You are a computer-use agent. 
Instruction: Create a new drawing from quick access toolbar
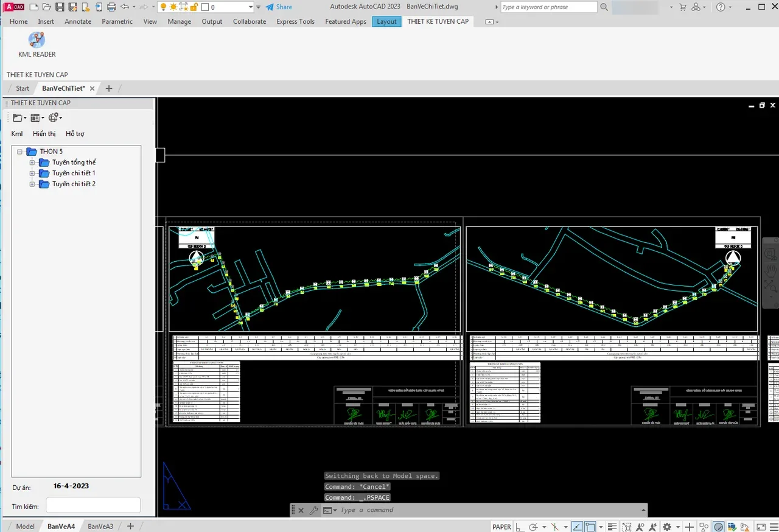point(33,7)
